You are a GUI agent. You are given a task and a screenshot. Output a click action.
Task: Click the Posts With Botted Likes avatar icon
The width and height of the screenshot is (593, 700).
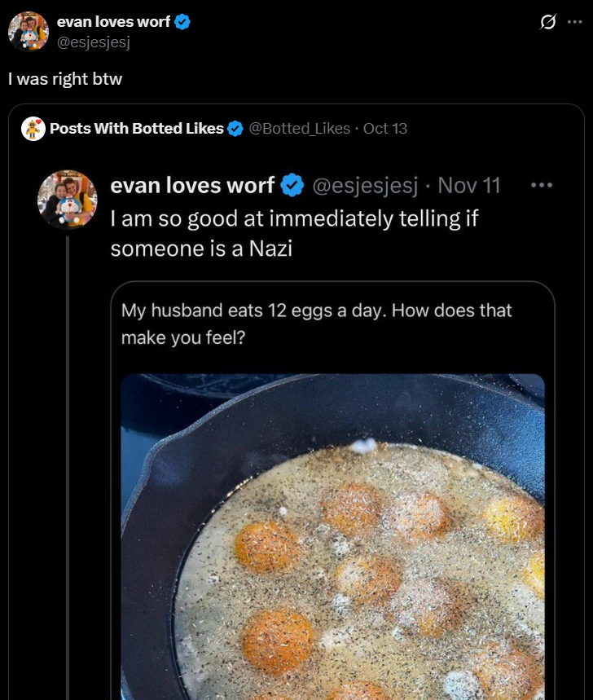pos(33,129)
